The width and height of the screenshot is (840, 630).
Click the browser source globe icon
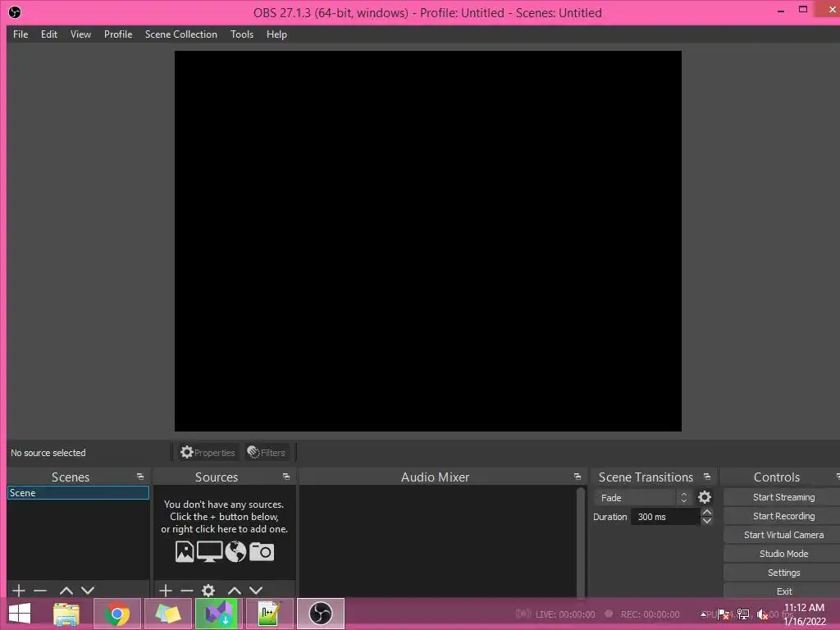(235, 551)
